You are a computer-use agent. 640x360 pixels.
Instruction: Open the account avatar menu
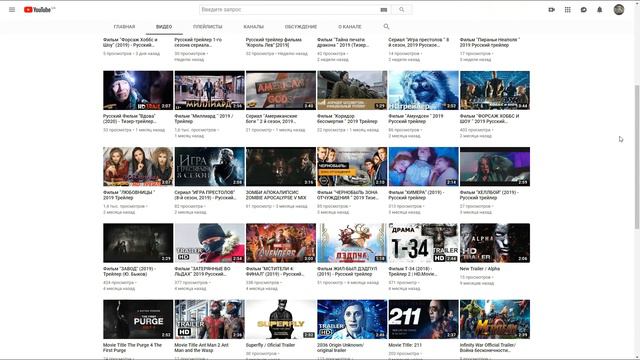click(x=619, y=9)
